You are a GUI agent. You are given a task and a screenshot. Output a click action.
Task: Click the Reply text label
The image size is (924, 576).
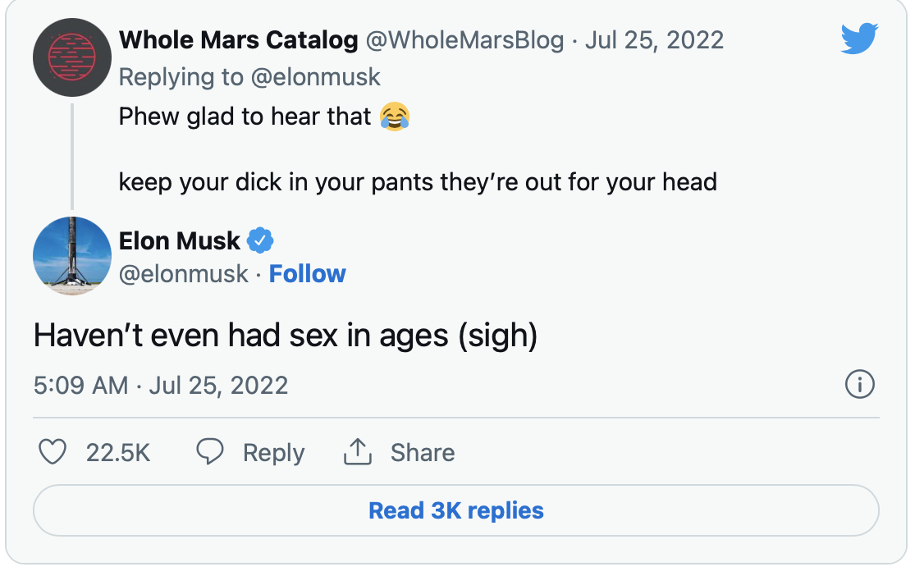273,452
